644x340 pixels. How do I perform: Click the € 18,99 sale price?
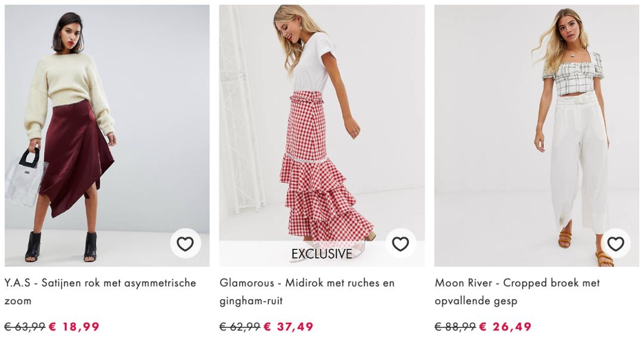coord(74,327)
